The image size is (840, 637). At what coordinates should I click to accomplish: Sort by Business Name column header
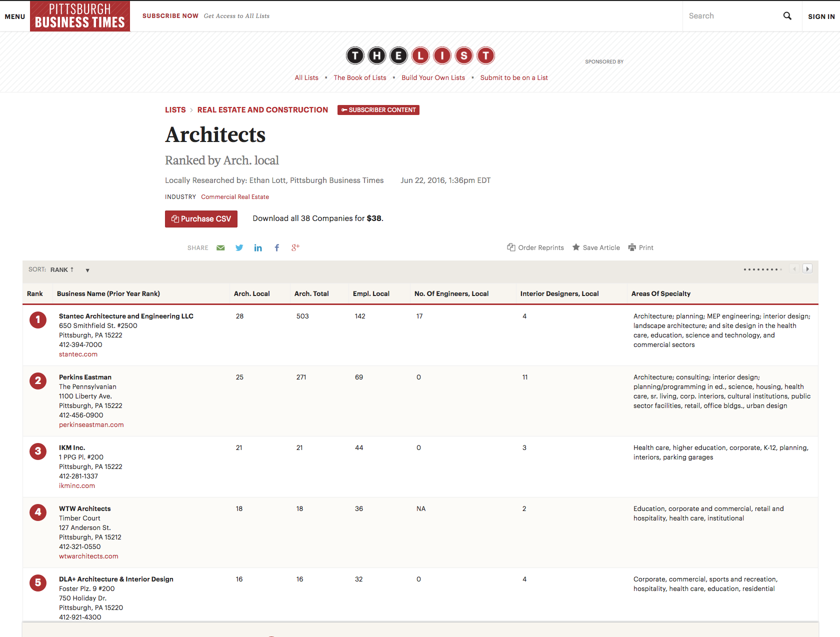(x=108, y=293)
